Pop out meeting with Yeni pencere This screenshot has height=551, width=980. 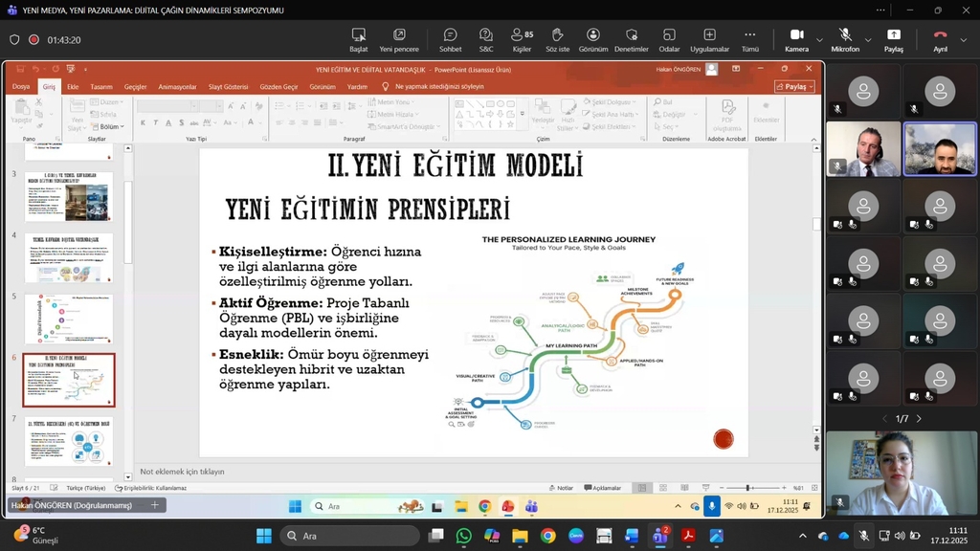coord(399,39)
